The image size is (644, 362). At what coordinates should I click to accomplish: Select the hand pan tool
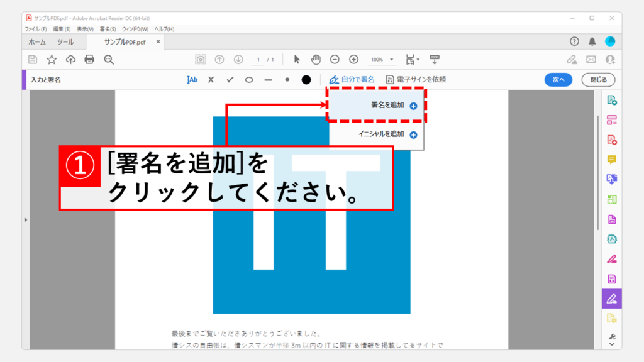[x=316, y=60]
